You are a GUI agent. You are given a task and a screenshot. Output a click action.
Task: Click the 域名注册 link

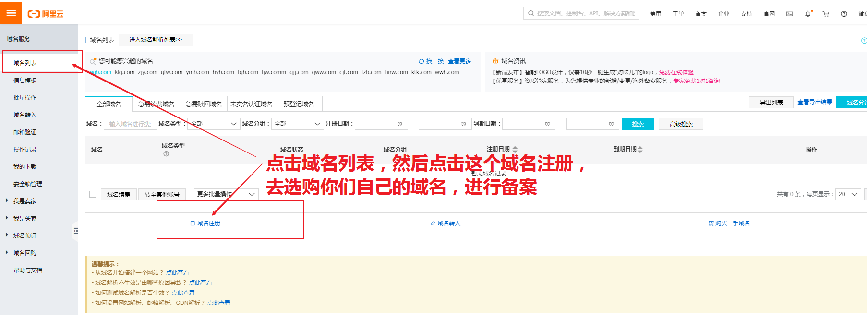[x=205, y=223]
